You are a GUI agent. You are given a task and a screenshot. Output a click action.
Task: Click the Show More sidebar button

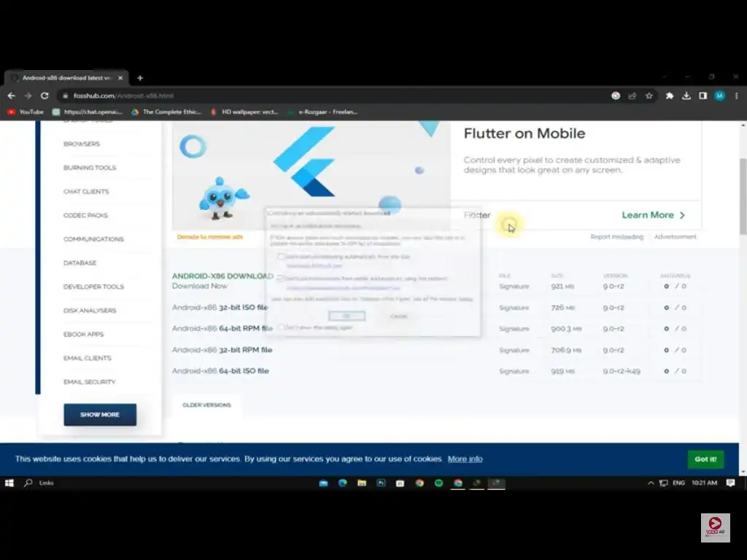coord(100,415)
